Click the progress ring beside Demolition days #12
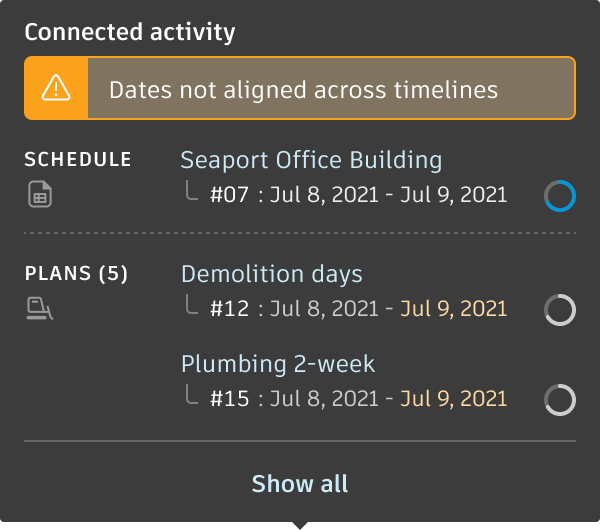 (559, 310)
